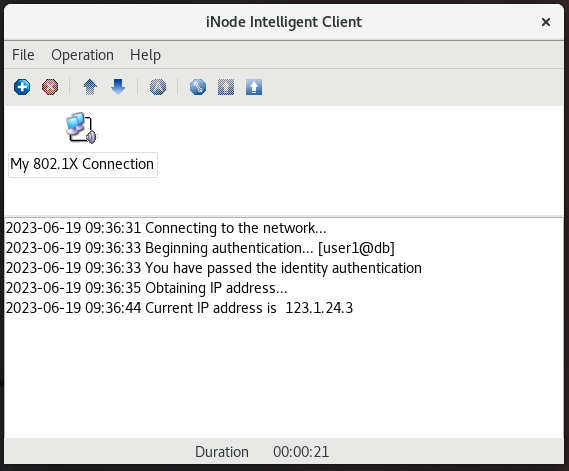Click the greyed-out square upload arrow icon
Image resolution: width=569 pixels, height=471 pixels.
pos(226,87)
